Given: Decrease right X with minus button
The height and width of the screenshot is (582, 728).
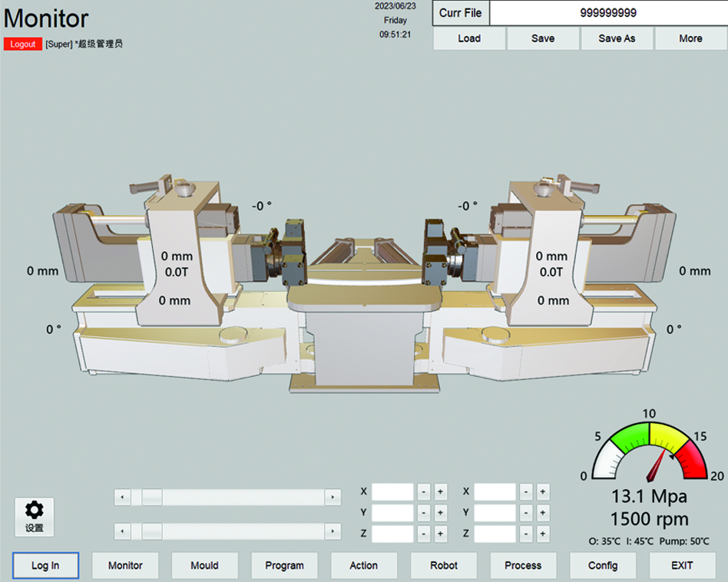Looking at the screenshot, I should [x=526, y=492].
